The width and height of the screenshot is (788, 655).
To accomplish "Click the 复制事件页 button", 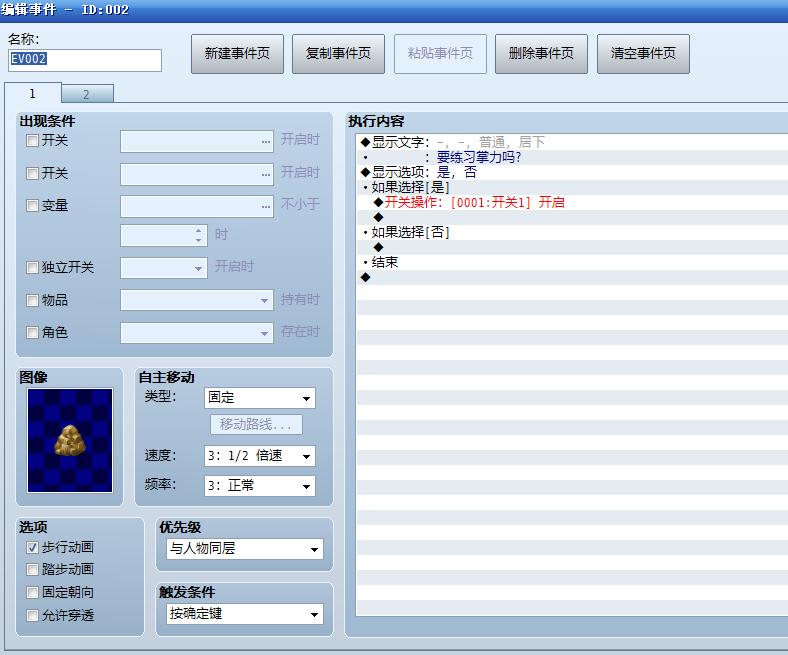I will (338, 54).
